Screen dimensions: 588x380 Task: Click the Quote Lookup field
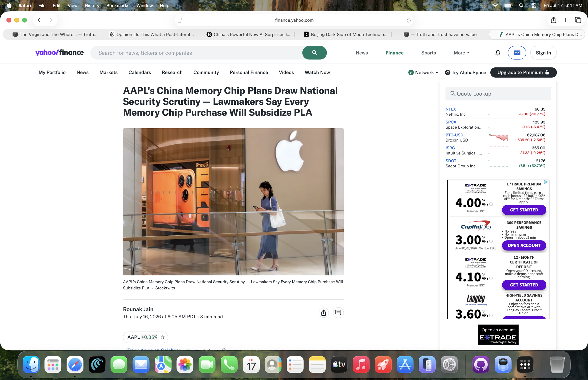click(498, 94)
